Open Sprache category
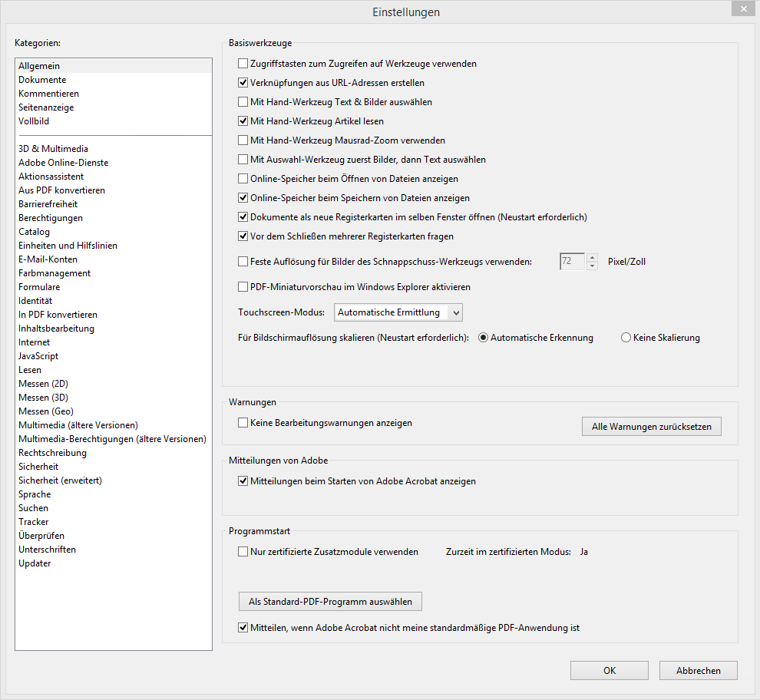The image size is (760, 700). 114,494
